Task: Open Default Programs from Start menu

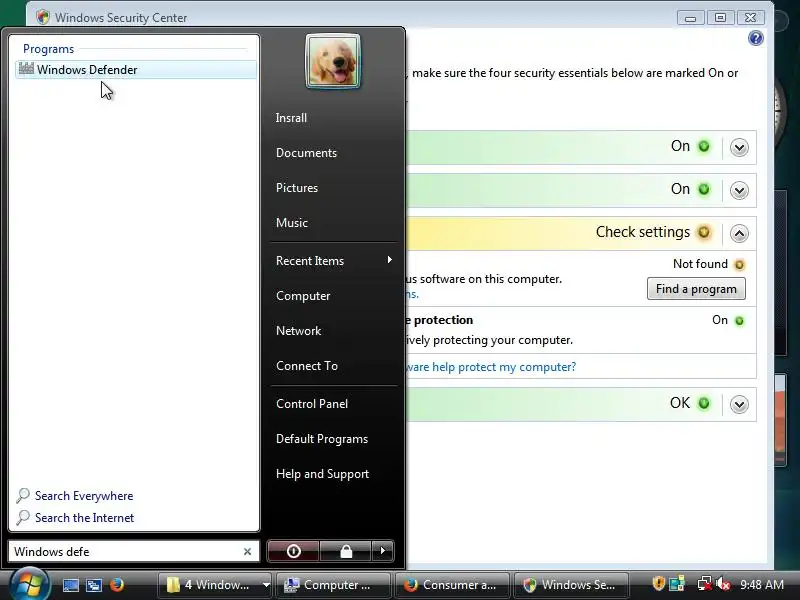Action: (x=322, y=439)
